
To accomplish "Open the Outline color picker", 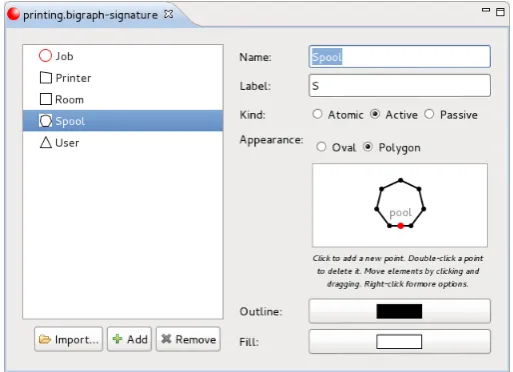I will [400, 311].
